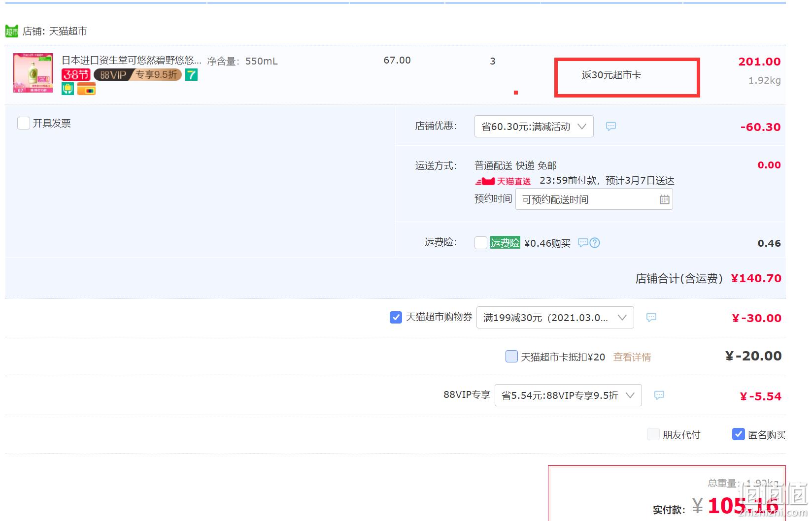
Task: Click the unit price 67.00
Action: pyautogui.click(x=397, y=60)
